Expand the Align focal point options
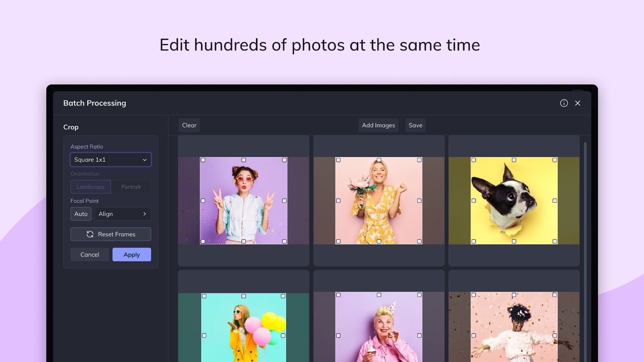 [123, 214]
